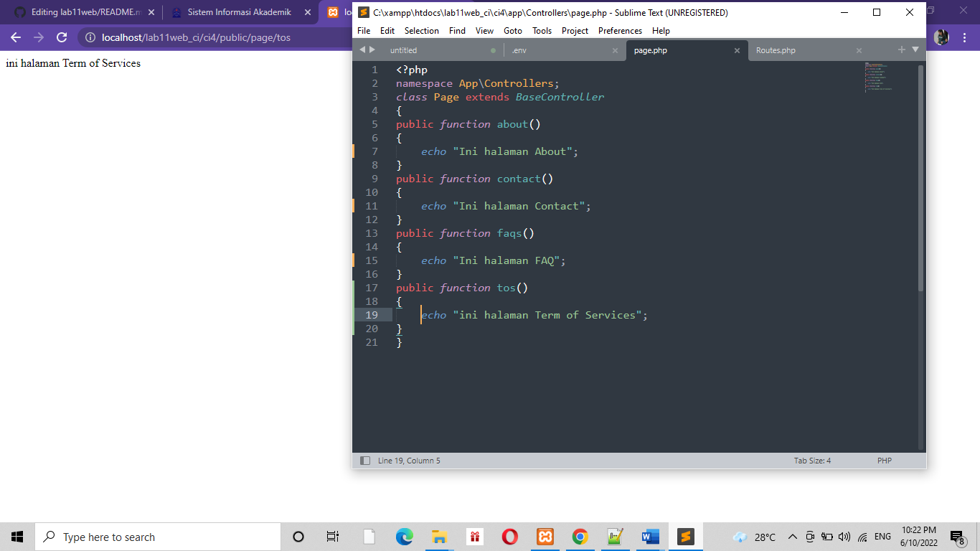Viewport: 980px width, 551px height.
Task: Open the PHP syntax selector in the status bar
Action: pos(885,460)
